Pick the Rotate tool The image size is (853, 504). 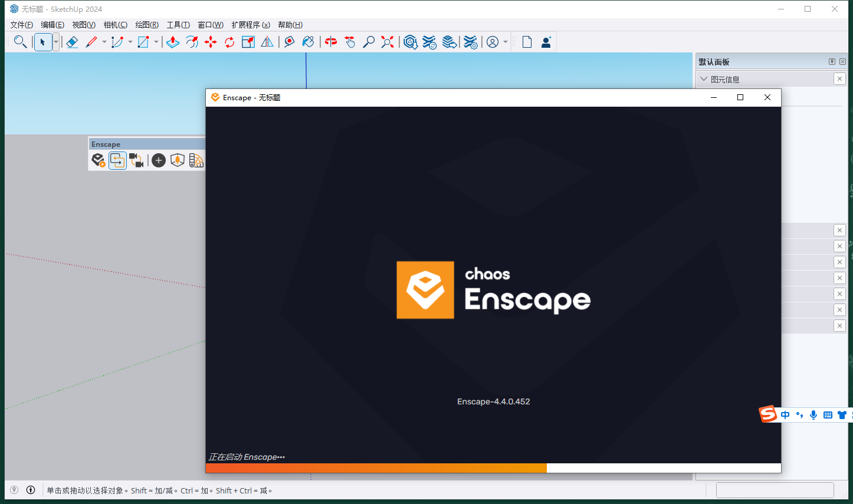coord(229,42)
